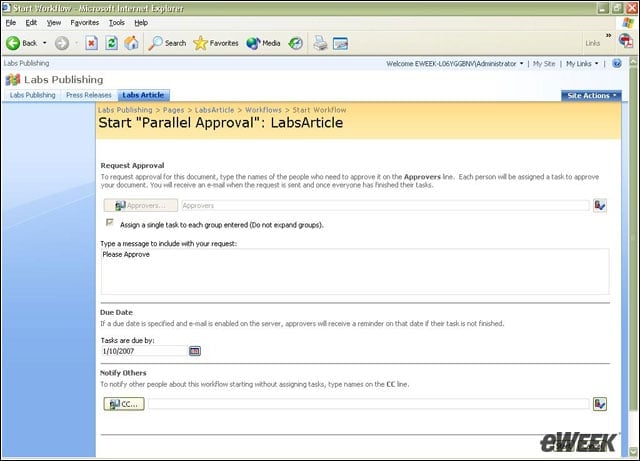640x461 pixels.
Task: Open the Back button history dropdown arrow
Action: click(44, 43)
